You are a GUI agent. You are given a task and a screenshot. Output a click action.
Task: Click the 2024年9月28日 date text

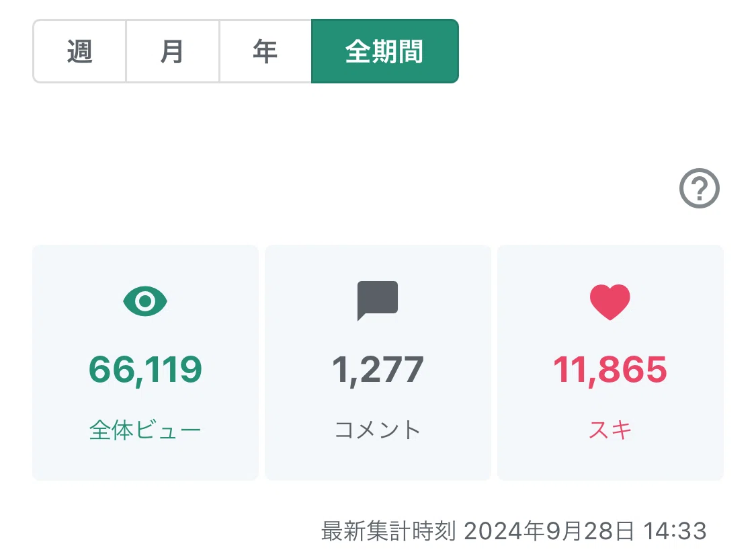click(x=549, y=531)
